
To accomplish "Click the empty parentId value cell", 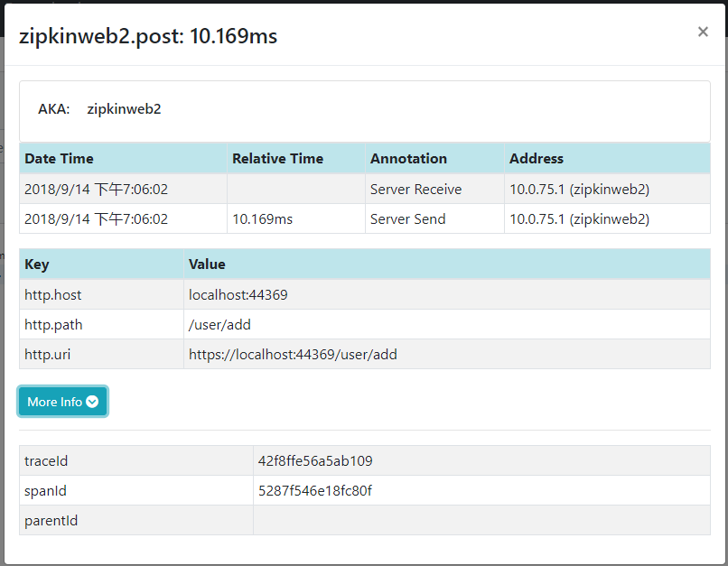I will [481, 521].
